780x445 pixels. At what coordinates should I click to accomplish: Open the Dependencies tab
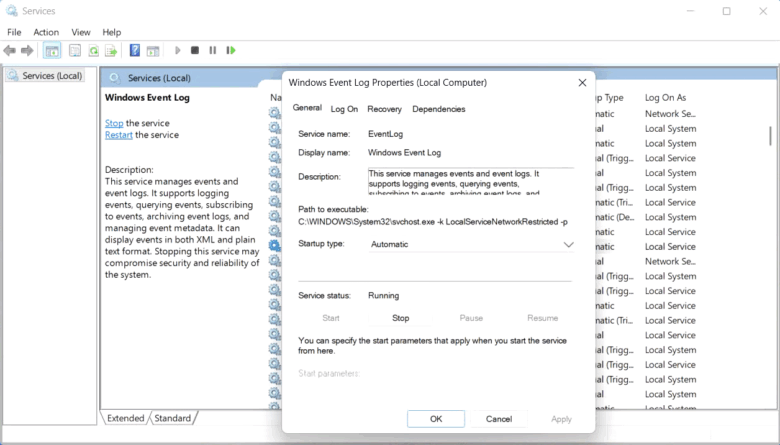[x=438, y=109]
